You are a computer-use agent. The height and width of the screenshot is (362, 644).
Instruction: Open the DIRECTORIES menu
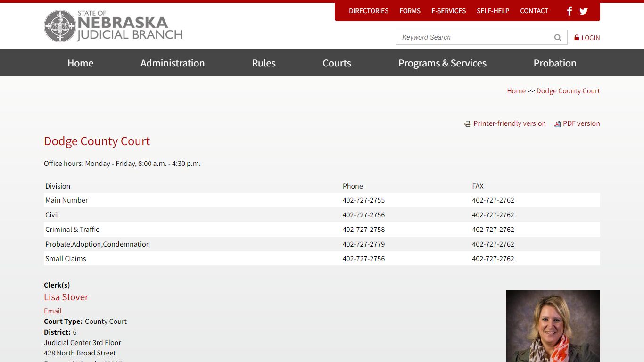(x=369, y=11)
